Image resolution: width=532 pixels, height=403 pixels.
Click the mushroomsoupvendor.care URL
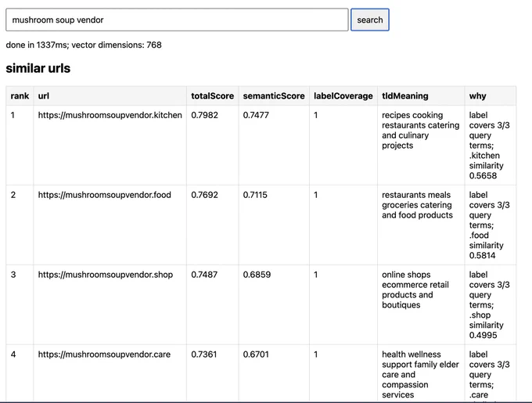[104, 354]
